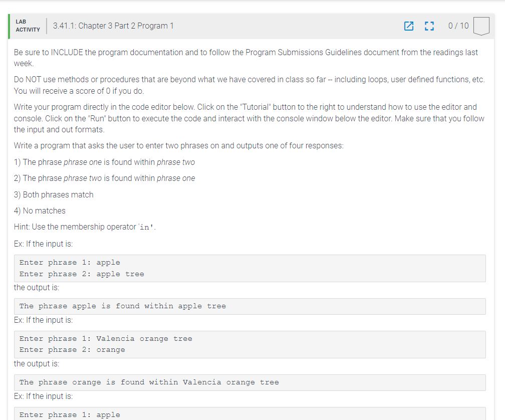Select the title 3.41.1: Chapter 3 Part 2 Program 1
This screenshot has width=505, height=420.
(114, 26)
